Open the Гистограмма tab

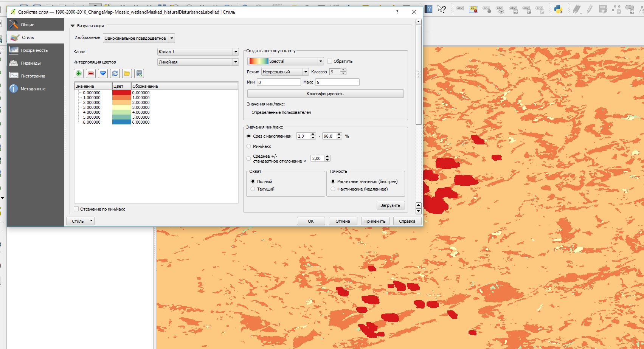tap(33, 76)
